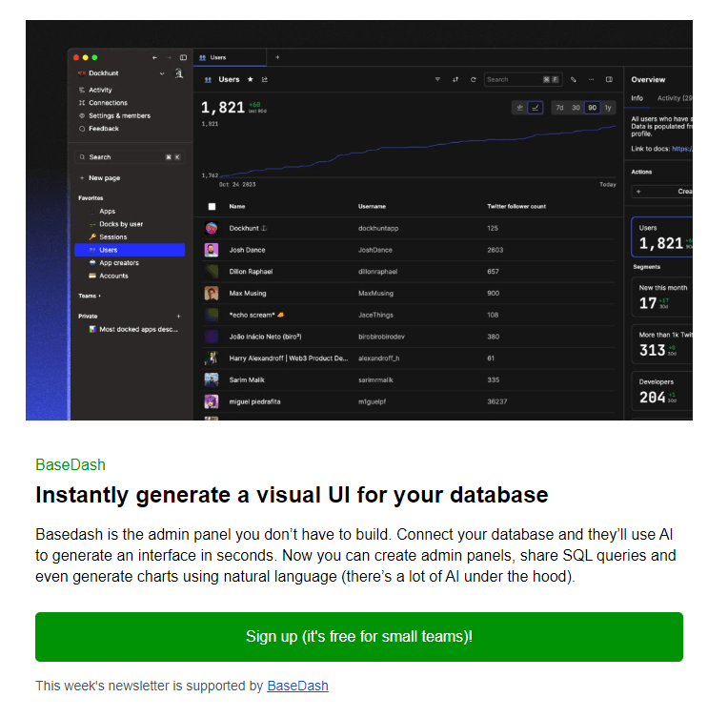Image resolution: width=728 pixels, height=718 pixels.
Task: Click the Name column header
Action: point(237,206)
